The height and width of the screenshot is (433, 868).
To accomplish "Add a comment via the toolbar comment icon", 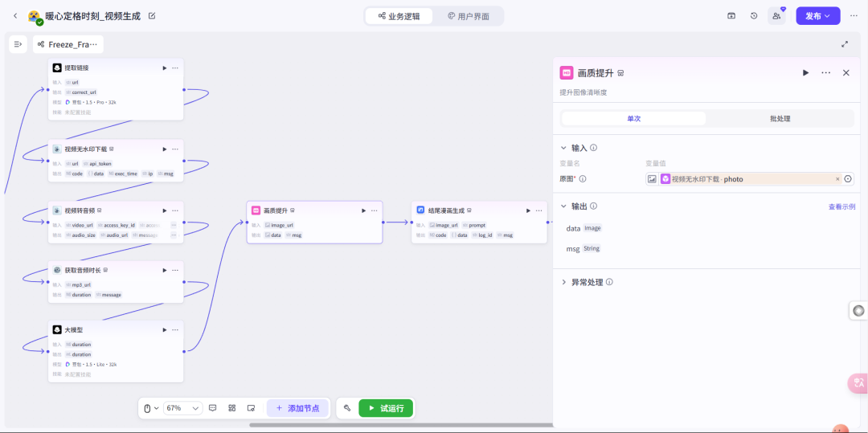I will 213,408.
